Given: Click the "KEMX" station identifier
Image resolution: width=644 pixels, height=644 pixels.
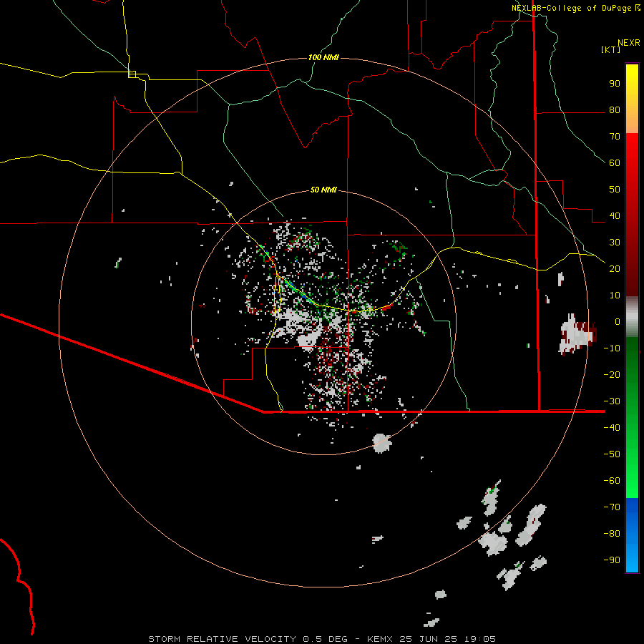Looking at the screenshot, I should point(380,639).
